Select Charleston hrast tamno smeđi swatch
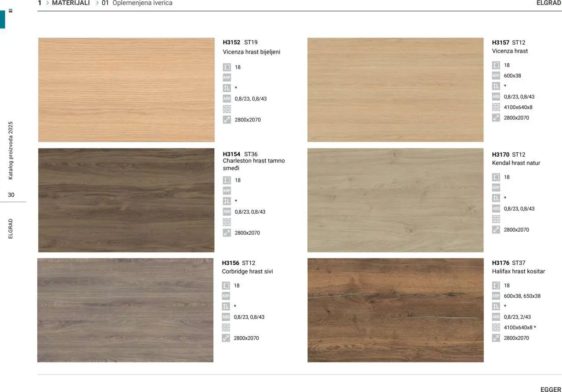Image resolution: width=562 pixels, height=392 pixels. coord(126,200)
